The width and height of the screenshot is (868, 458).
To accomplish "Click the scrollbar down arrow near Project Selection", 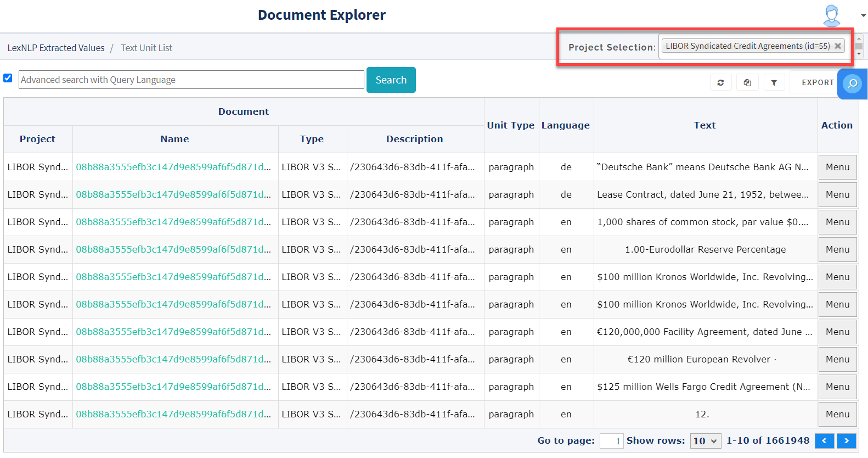I will pyautogui.click(x=859, y=54).
